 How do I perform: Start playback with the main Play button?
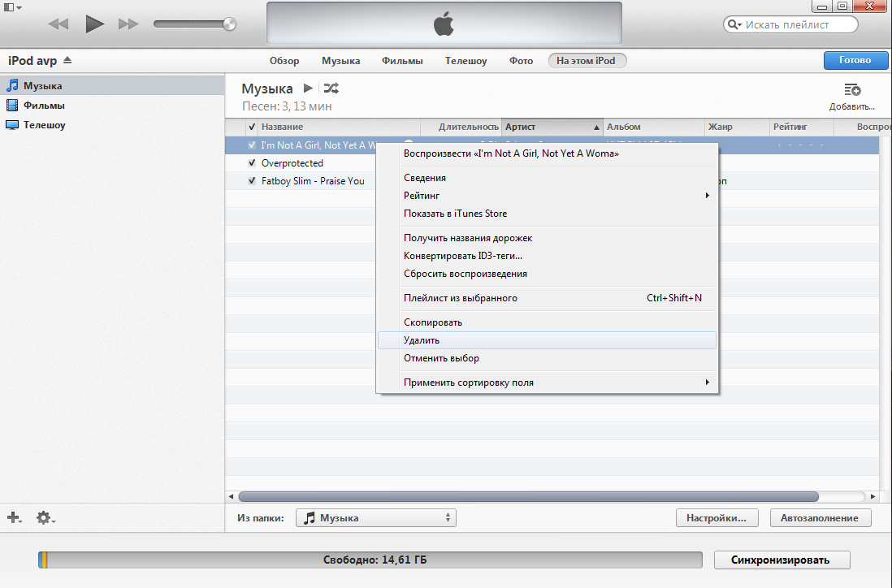(94, 24)
